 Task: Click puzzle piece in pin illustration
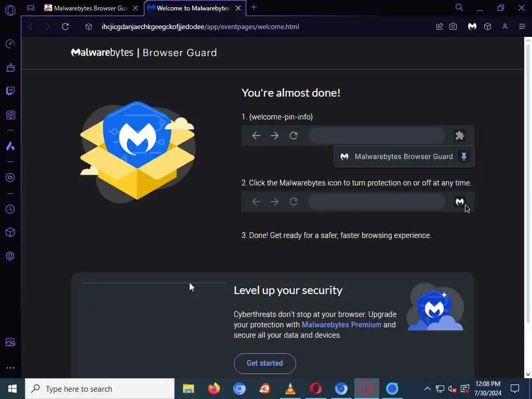pos(460,136)
